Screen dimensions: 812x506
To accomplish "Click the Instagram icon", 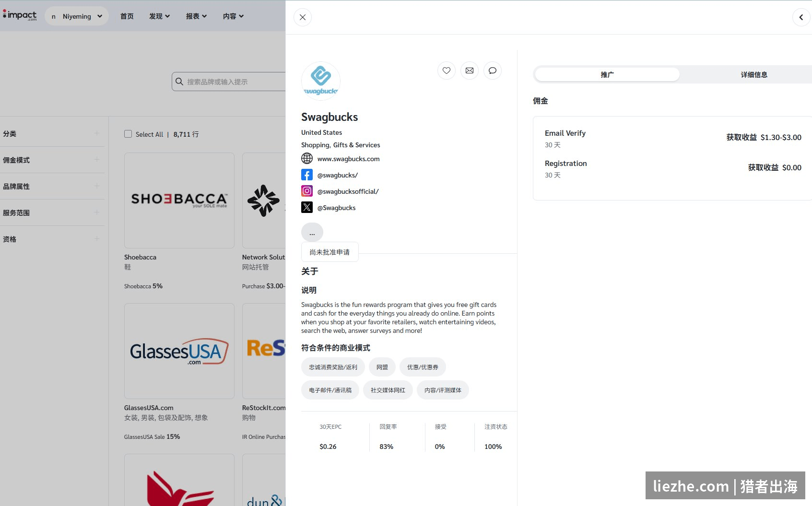I will 307,191.
